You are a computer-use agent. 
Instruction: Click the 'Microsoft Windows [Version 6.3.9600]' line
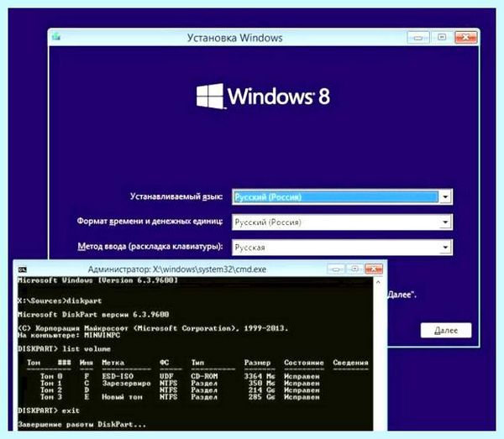click(x=97, y=280)
